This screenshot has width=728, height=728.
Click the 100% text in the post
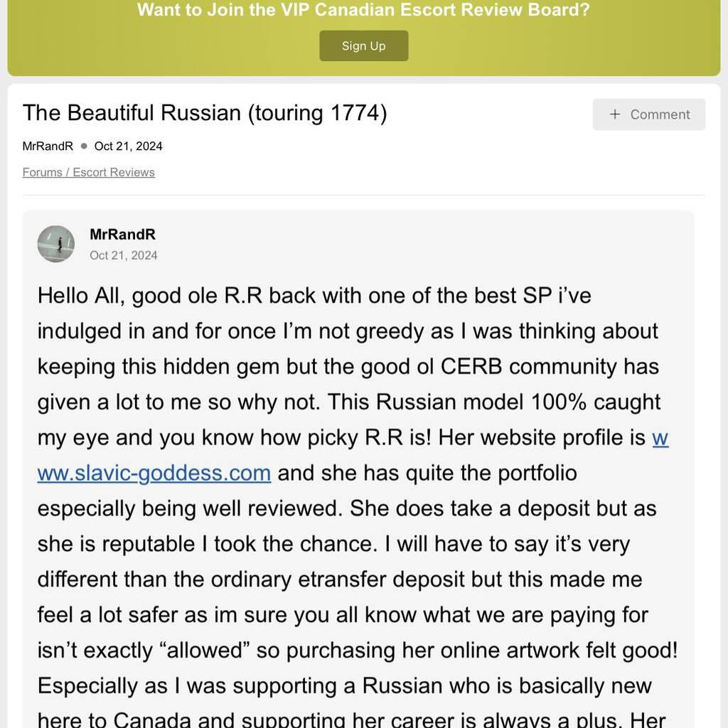558,402
